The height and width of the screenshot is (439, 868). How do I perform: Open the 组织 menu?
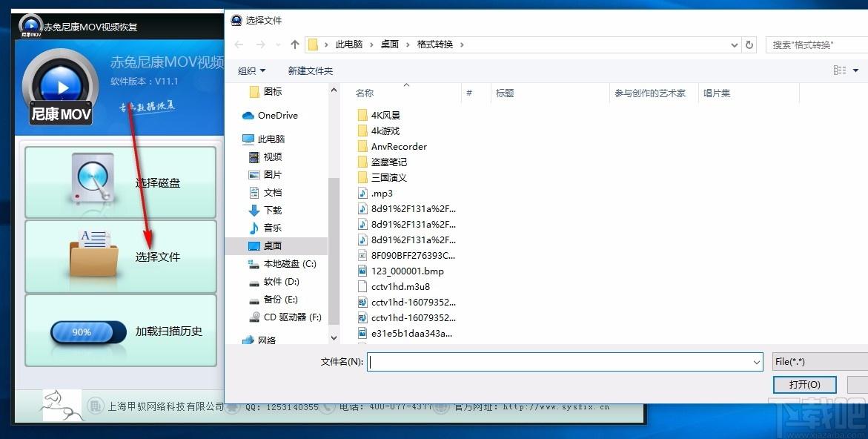coord(252,71)
